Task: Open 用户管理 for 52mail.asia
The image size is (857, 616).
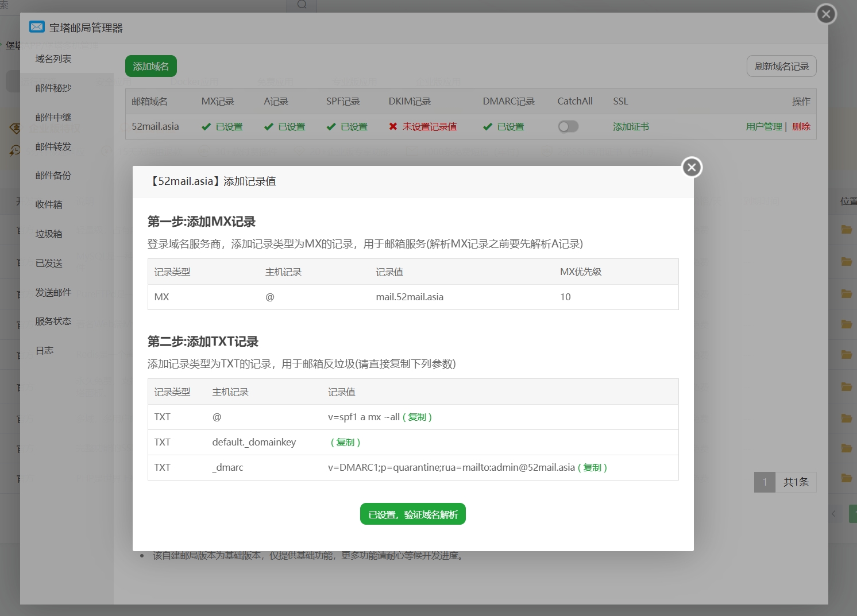Action: coord(763,126)
